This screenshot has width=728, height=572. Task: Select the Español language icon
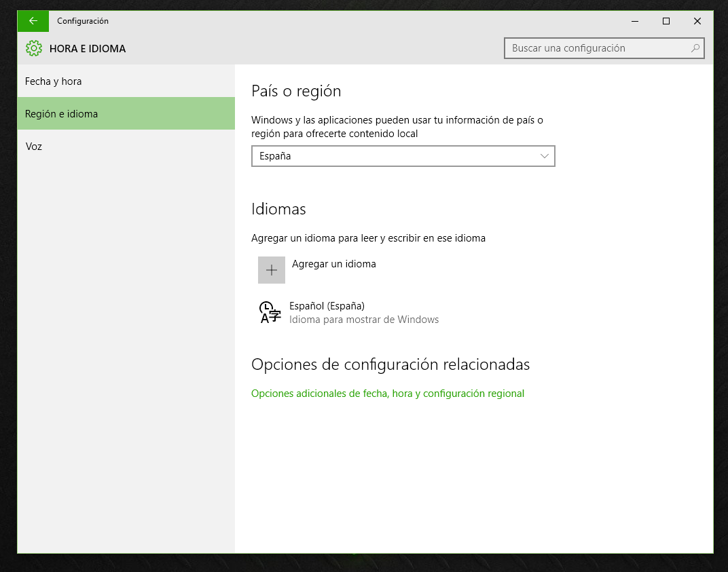click(x=270, y=312)
